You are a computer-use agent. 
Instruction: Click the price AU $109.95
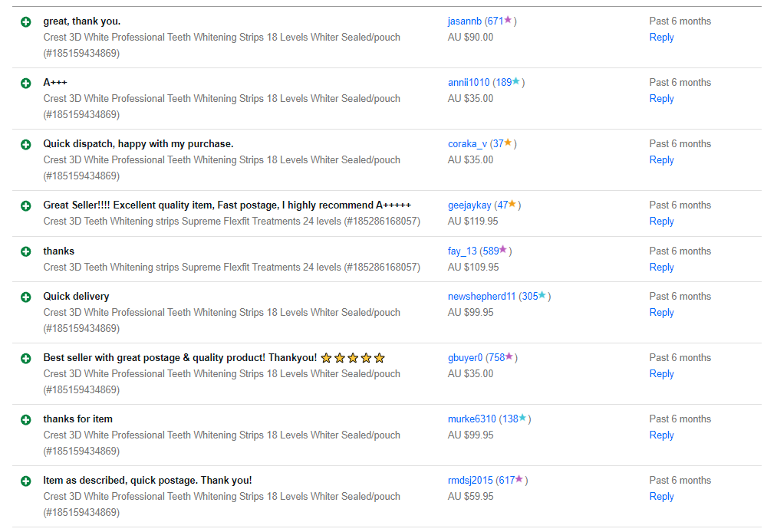[473, 268]
